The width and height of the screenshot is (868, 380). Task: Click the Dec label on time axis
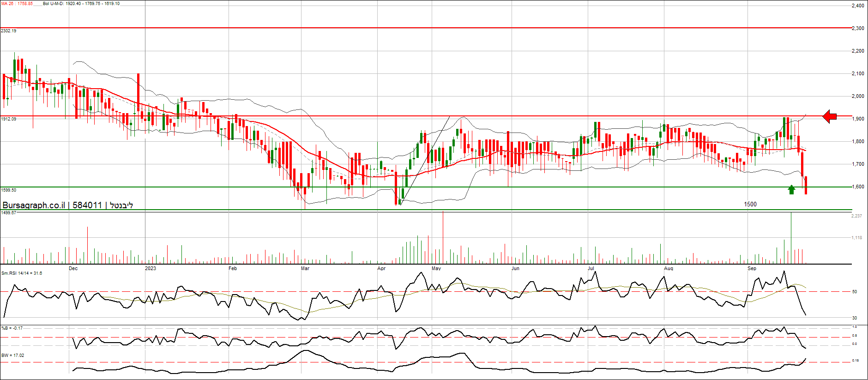tap(73, 268)
